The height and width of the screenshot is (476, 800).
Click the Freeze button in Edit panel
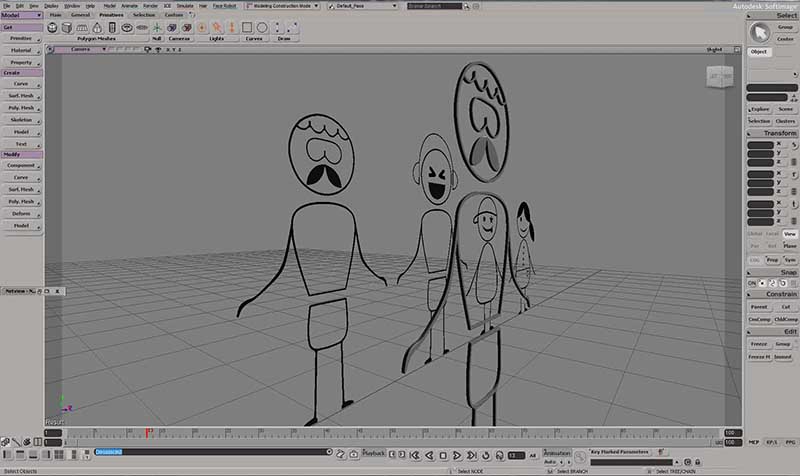pos(760,343)
